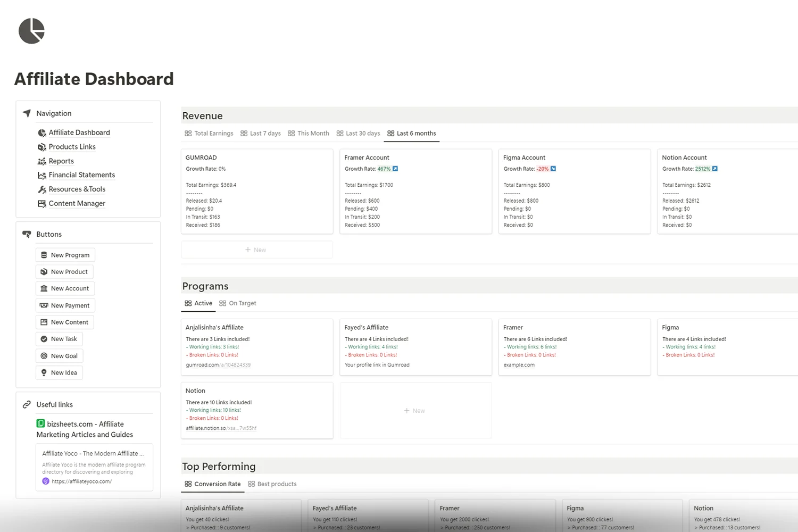The image size is (798, 532).
Task: Click the Framer growth rate arrow icon
Action: 395,169
